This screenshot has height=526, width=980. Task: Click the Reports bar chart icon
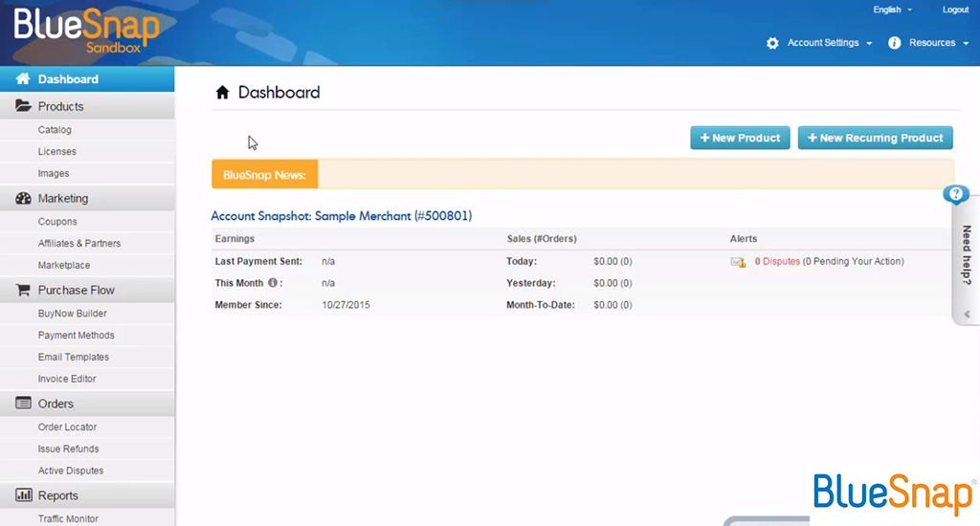pos(24,495)
